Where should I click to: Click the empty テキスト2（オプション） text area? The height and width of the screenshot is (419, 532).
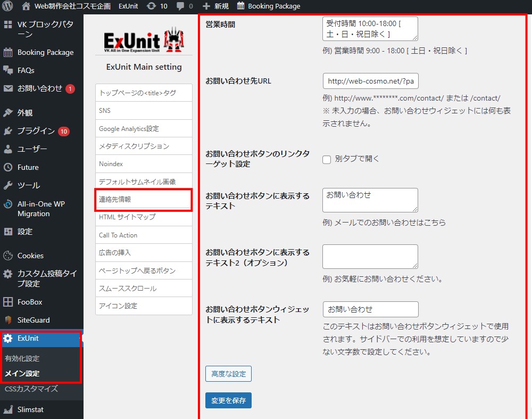[370, 257]
